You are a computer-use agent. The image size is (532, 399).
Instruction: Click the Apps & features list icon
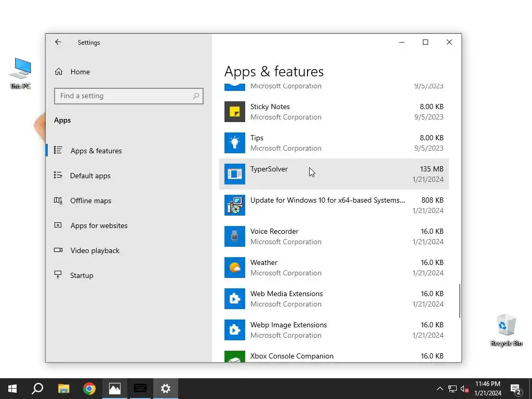click(x=58, y=150)
